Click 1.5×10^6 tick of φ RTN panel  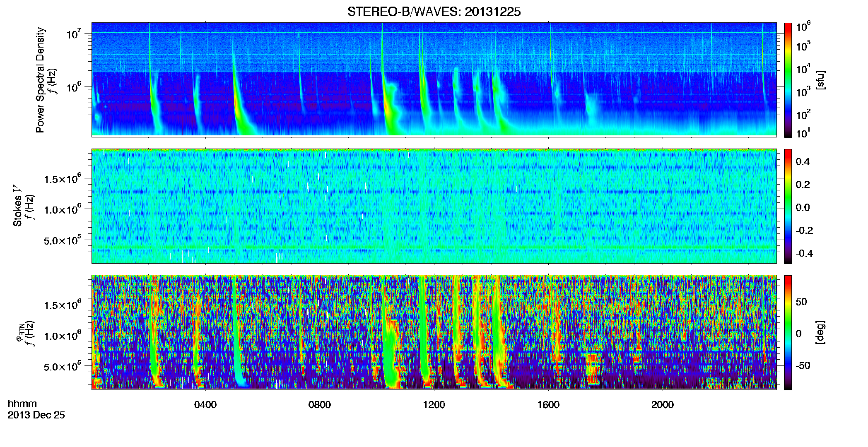tap(63, 305)
